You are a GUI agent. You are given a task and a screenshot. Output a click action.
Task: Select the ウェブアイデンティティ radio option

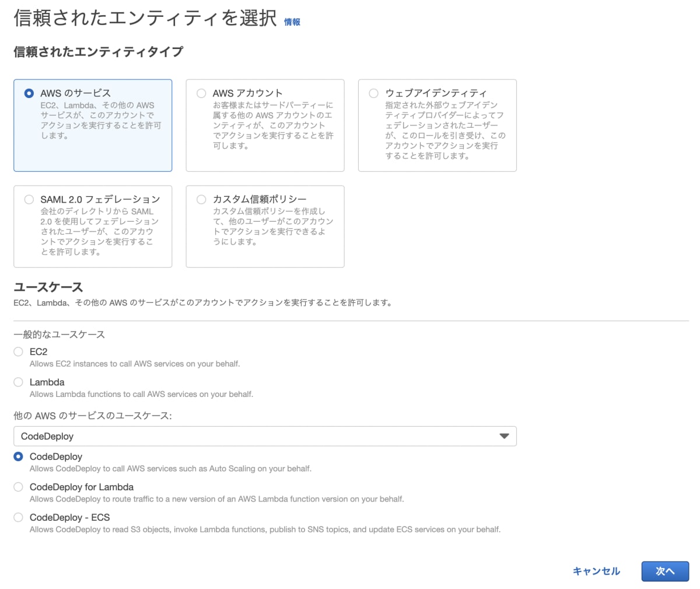374,93
